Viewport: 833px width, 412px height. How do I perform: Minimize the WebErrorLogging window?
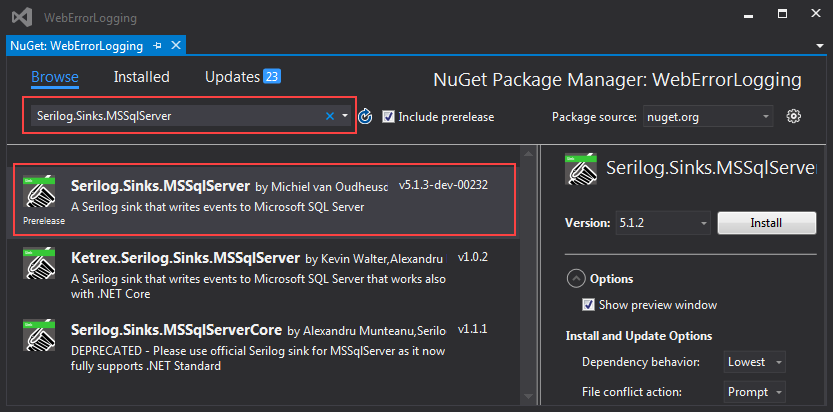pos(749,15)
